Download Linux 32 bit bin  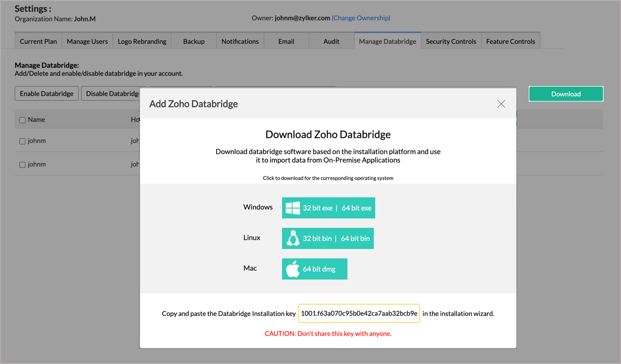(x=317, y=238)
